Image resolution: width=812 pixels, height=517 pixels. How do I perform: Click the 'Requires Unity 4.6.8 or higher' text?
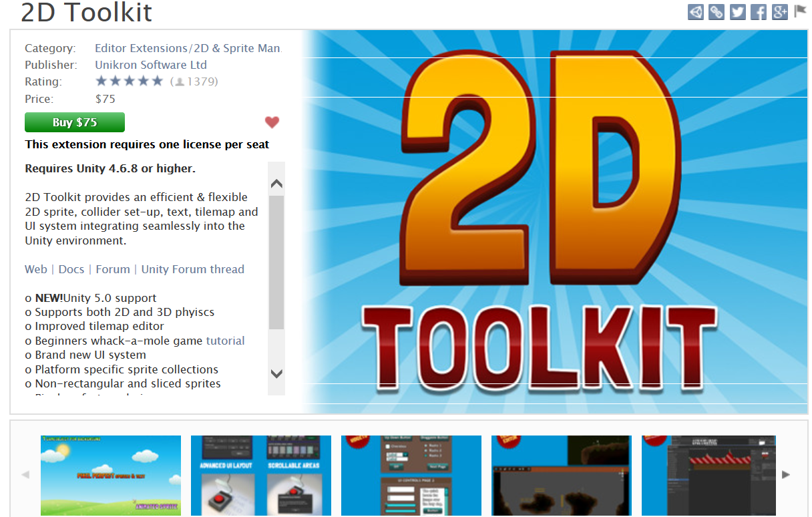pos(110,168)
